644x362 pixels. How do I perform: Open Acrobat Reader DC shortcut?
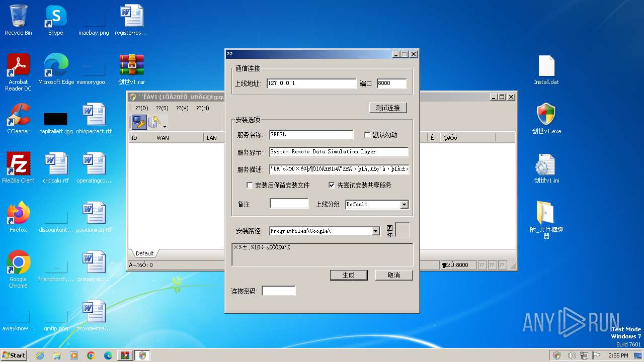point(18,72)
